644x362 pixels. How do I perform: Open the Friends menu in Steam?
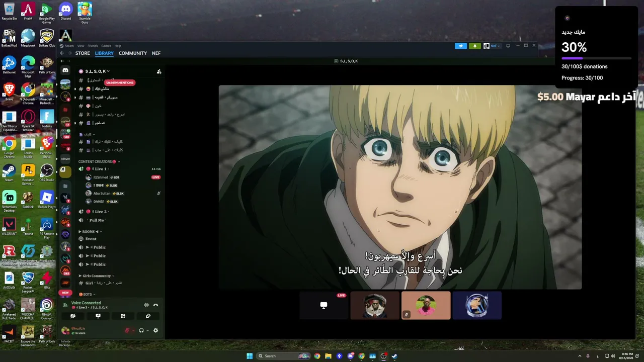tap(93, 46)
